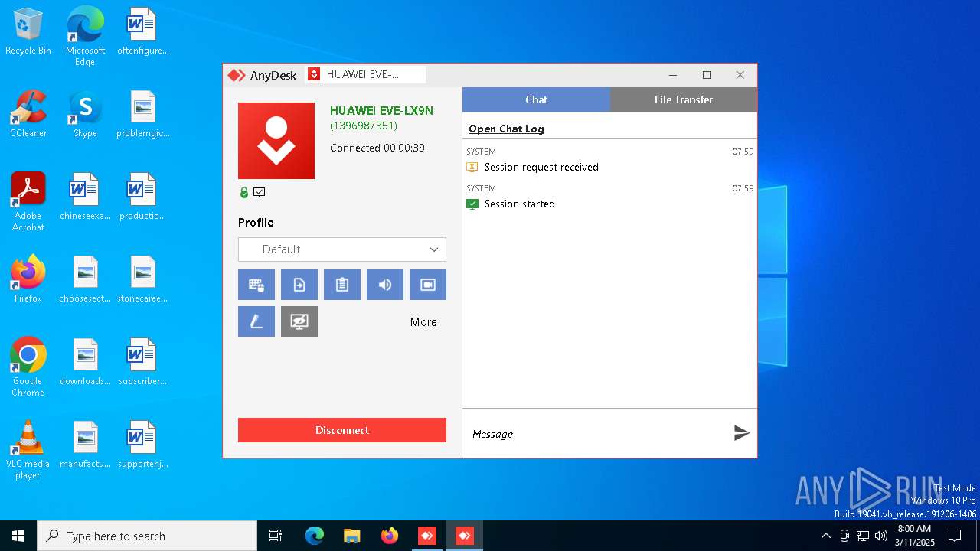Toggle audio transmission permission
Image resolution: width=980 pixels, height=551 pixels.
click(385, 285)
